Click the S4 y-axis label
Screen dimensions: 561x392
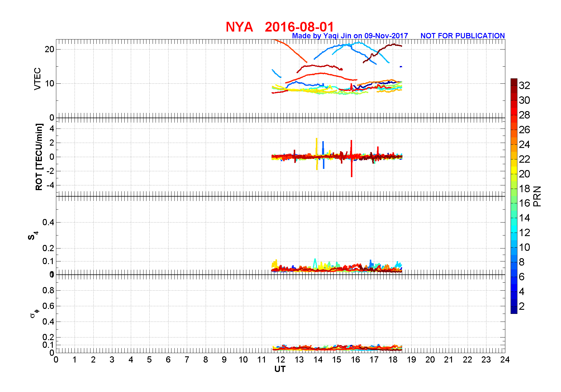[33, 236]
